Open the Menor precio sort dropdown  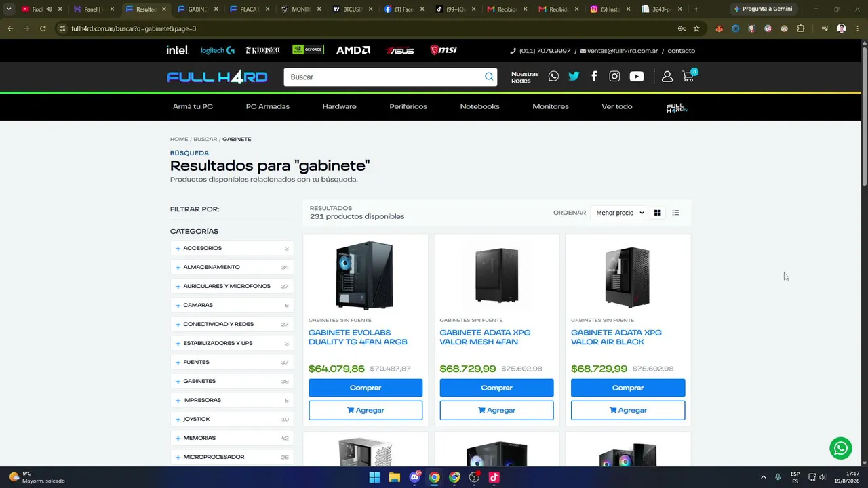pos(618,213)
